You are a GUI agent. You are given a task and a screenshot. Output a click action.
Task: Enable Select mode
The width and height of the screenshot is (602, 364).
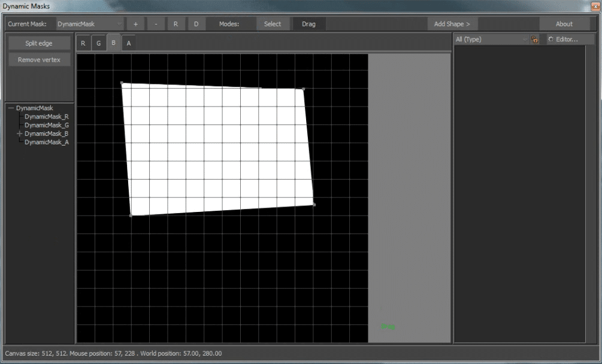coord(273,24)
